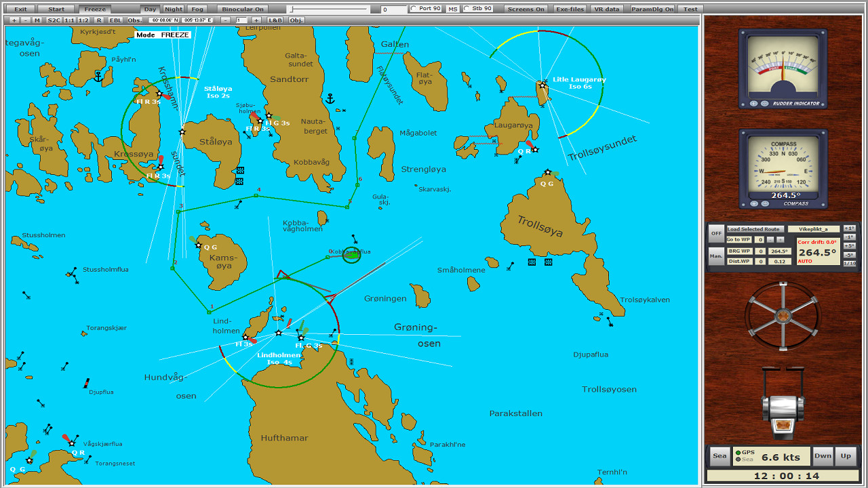Enable Night display mode

coord(173,9)
